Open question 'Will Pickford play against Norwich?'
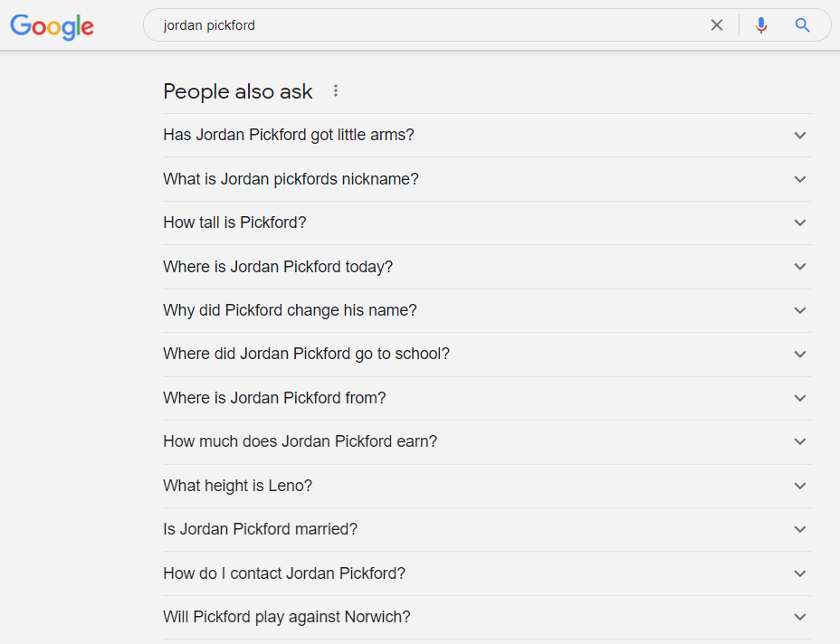 pos(488,617)
